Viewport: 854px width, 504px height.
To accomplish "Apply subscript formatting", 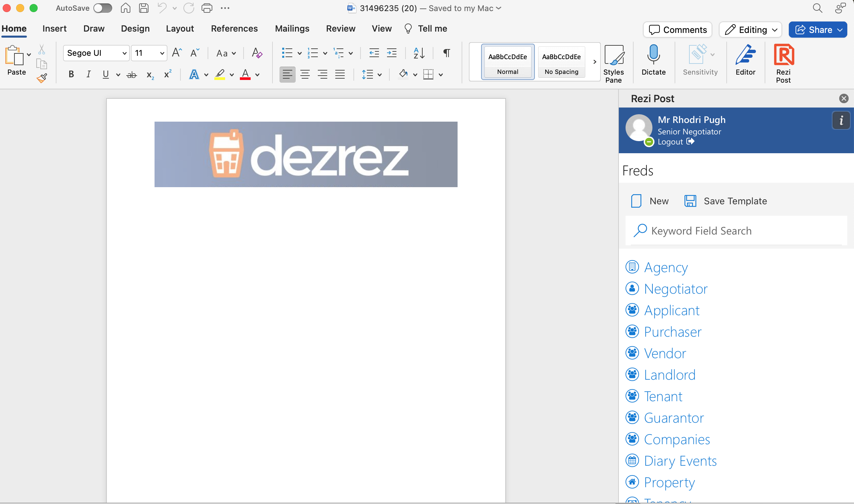I will coord(150,75).
